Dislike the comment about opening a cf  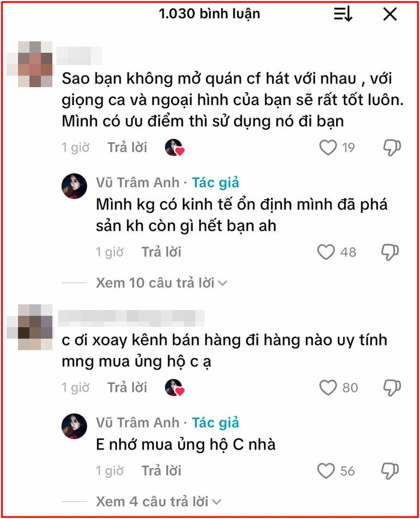pos(392,147)
